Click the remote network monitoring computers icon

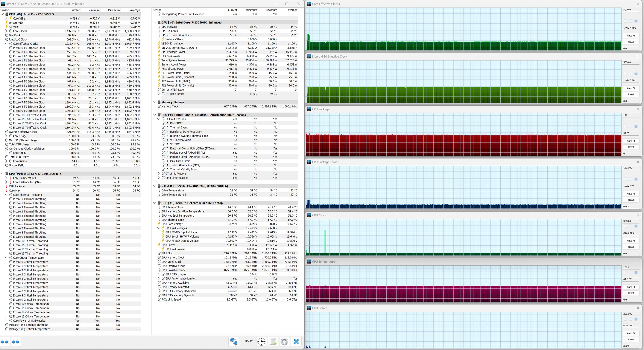[234, 341]
